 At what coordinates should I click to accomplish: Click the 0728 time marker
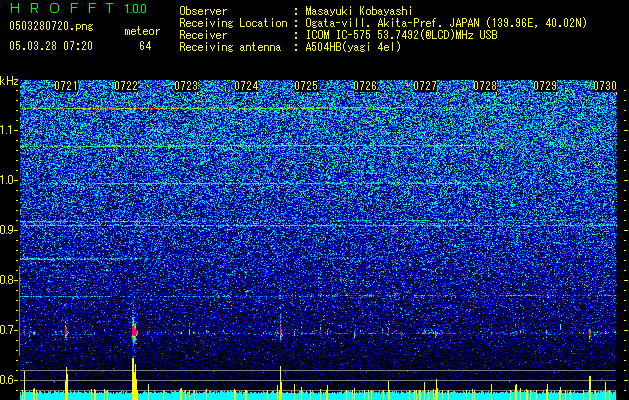pos(485,86)
